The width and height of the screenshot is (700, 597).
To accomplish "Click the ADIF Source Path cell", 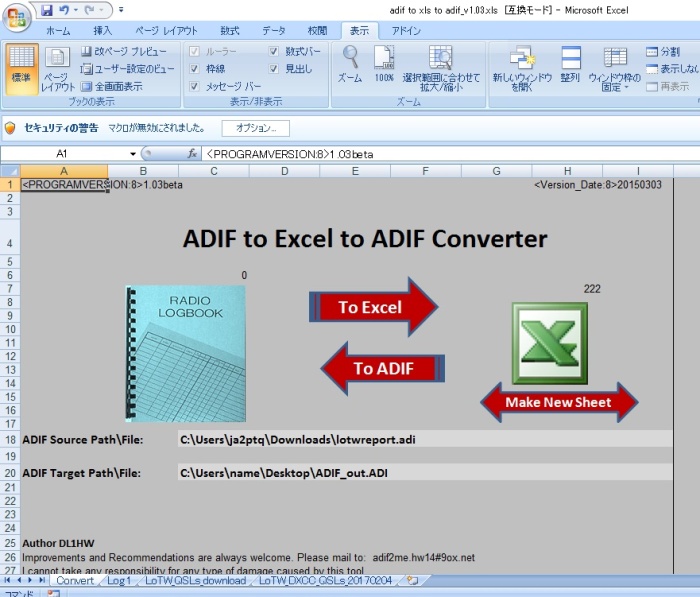I will 425,439.
